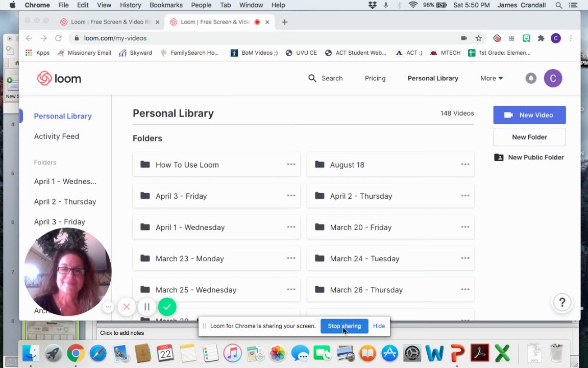Open the Tab menu in menu bar

[226, 5]
